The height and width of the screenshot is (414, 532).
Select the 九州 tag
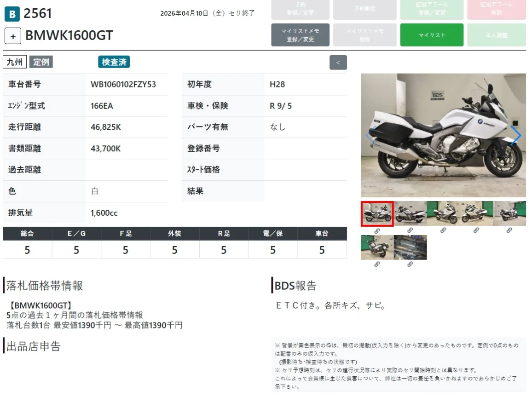coord(15,62)
